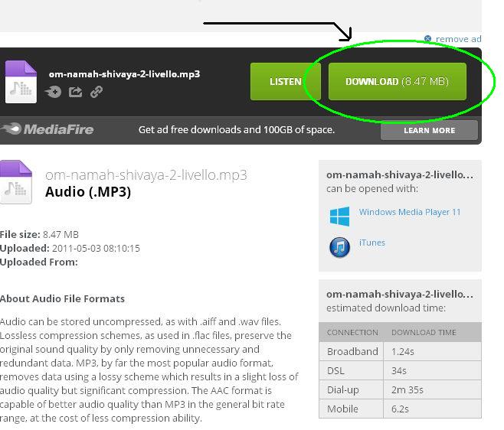Click the 2m 35s download time cell

pos(433,390)
